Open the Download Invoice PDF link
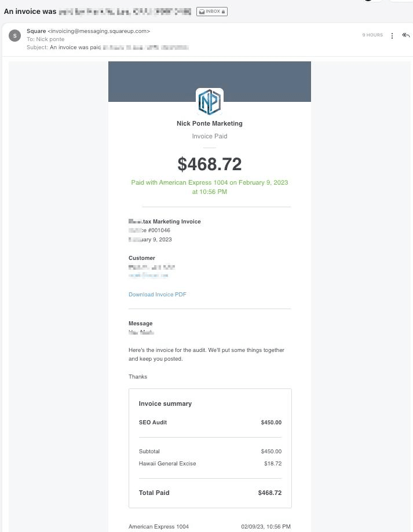Screen dimensions: 413x532 tap(157, 295)
